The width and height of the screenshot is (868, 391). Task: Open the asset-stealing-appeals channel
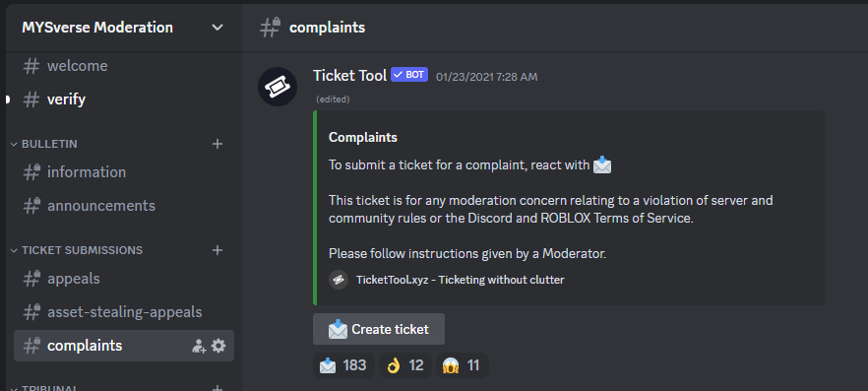[124, 312]
